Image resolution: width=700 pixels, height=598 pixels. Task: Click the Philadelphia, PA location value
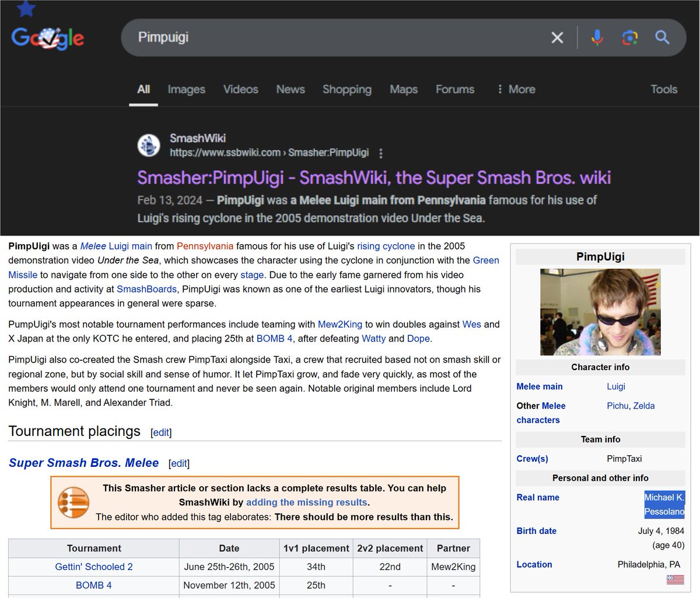pyautogui.click(x=649, y=564)
